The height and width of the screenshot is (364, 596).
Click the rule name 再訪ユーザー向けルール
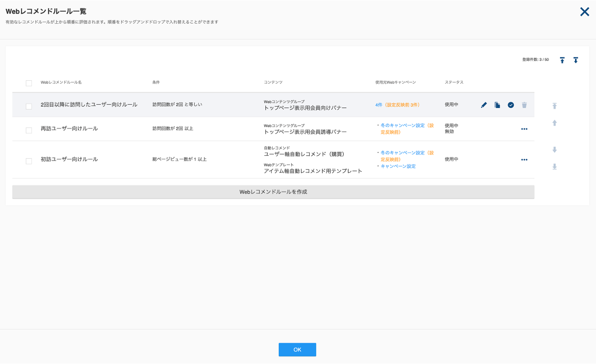(69, 128)
